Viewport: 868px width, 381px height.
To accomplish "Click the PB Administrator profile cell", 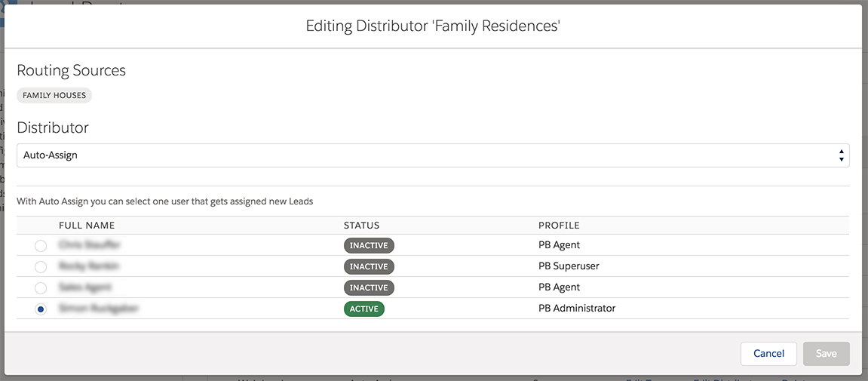I will pos(577,308).
